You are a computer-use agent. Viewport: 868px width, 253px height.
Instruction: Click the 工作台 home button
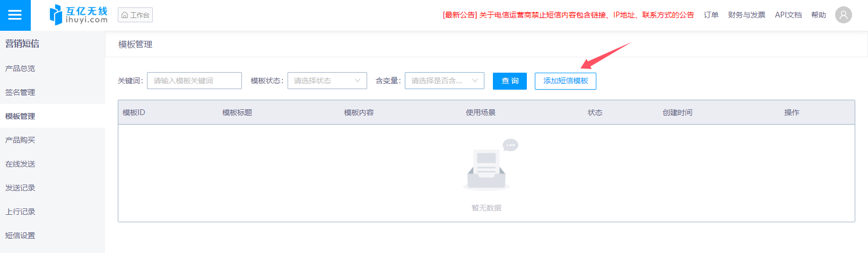(135, 15)
